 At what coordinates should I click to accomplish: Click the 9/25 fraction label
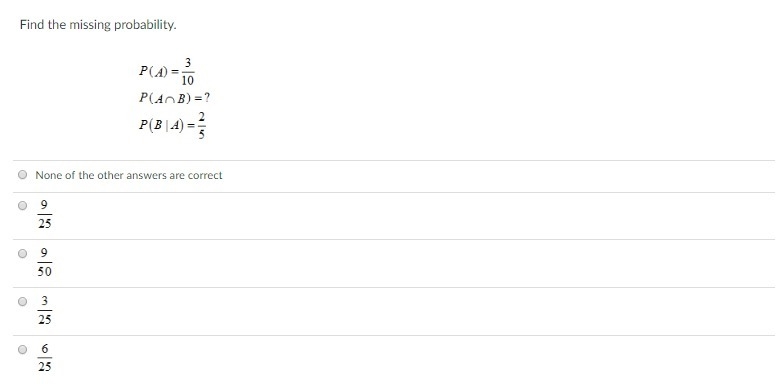44,214
